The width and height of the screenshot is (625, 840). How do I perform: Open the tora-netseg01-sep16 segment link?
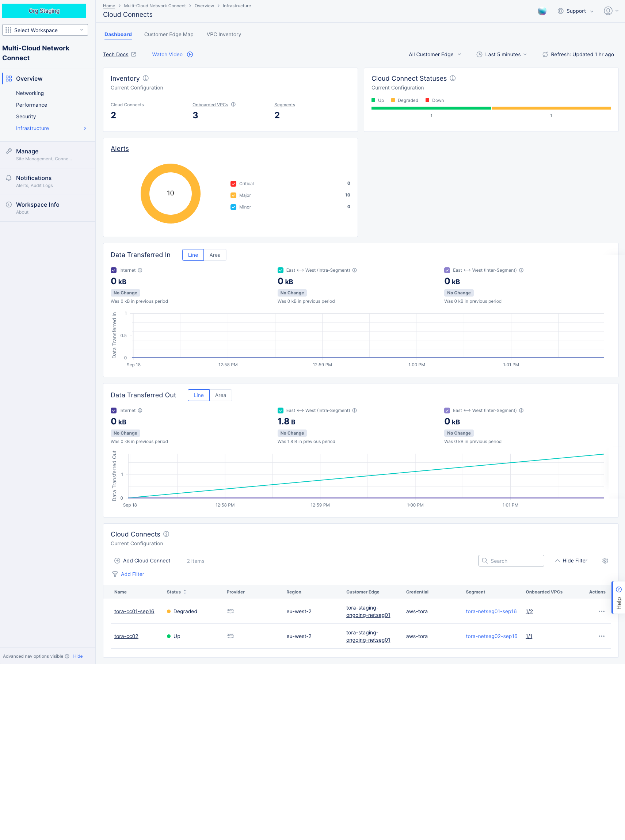tap(491, 611)
